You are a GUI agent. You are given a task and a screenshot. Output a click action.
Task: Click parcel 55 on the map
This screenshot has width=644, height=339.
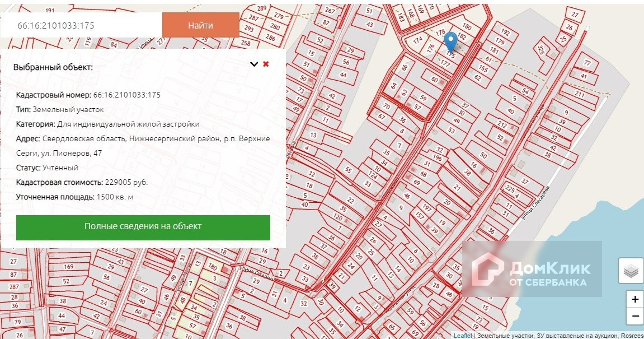(348, 169)
